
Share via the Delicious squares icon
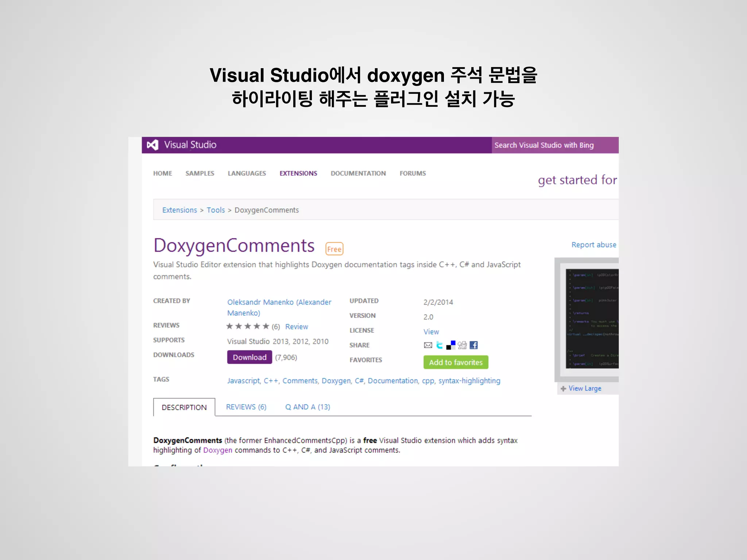point(451,345)
